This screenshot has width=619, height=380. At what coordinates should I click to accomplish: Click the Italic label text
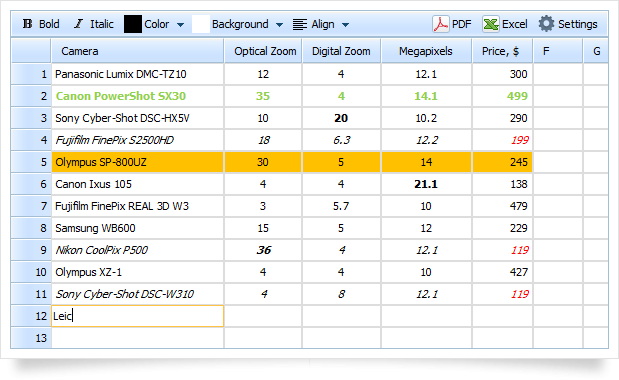click(x=102, y=24)
